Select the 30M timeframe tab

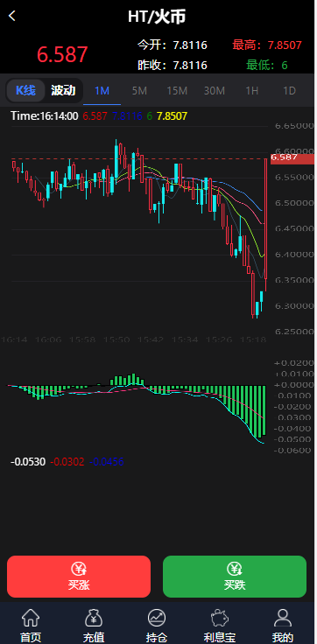(x=215, y=91)
